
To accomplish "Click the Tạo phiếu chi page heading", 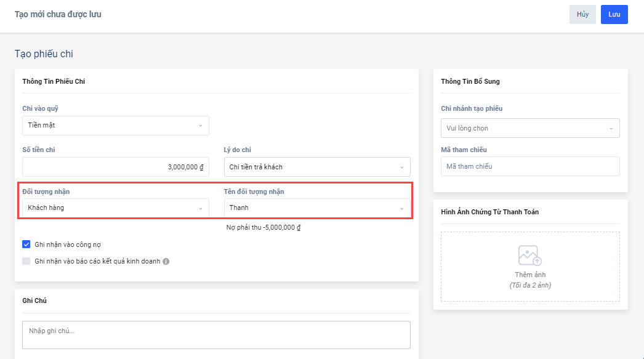I will (44, 54).
